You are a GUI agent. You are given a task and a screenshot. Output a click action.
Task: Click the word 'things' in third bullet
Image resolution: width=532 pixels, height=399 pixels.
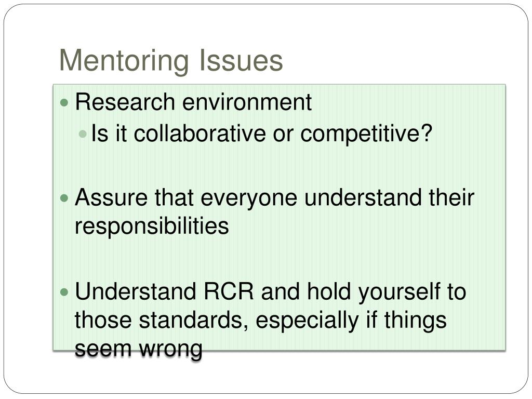point(415,321)
